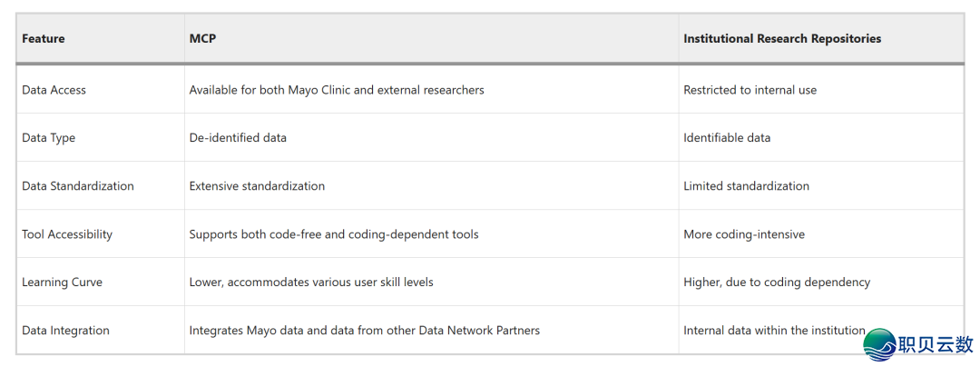Select the "Tool Accessibility" row label

[x=67, y=234]
